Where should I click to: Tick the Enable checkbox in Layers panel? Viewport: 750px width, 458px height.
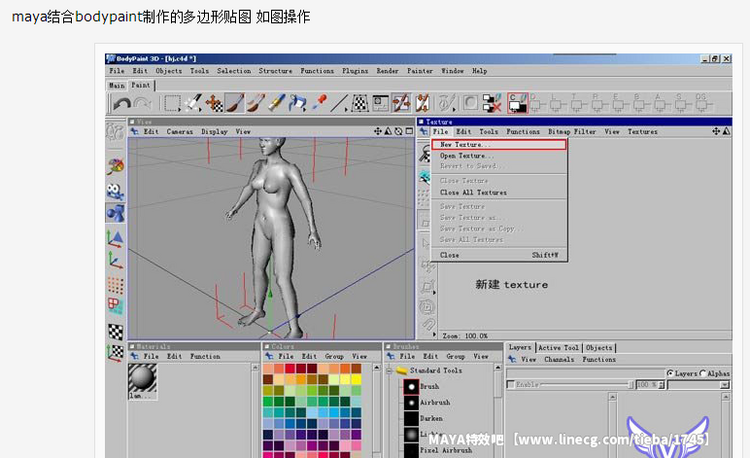pyautogui.click(x=511, y=384)
